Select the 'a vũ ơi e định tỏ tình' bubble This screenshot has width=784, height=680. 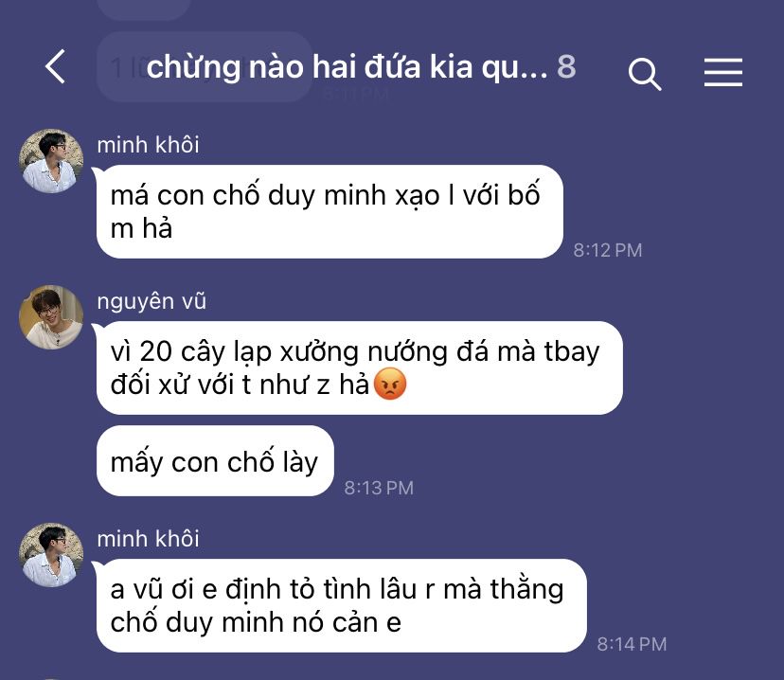(x=342, y=605)
